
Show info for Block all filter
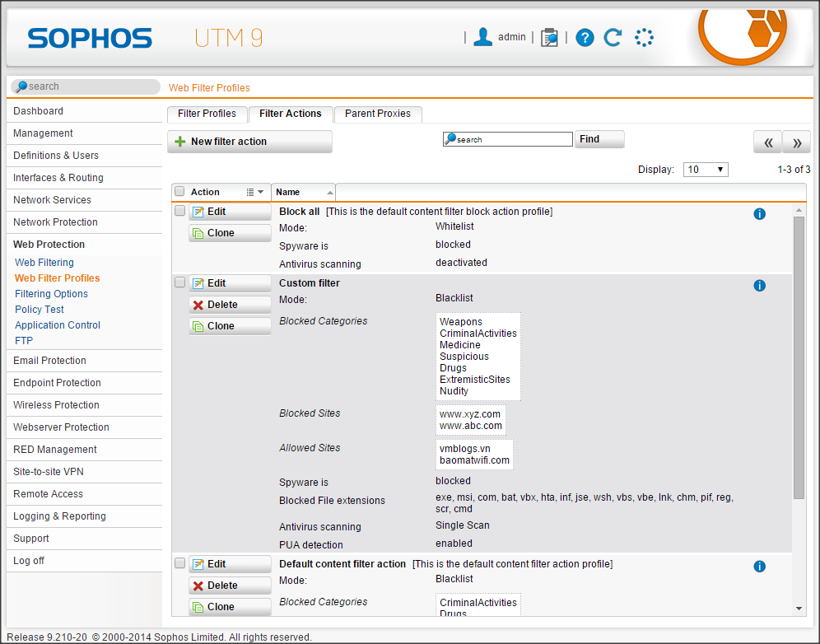pyautogui.click(x=759, y=214)
